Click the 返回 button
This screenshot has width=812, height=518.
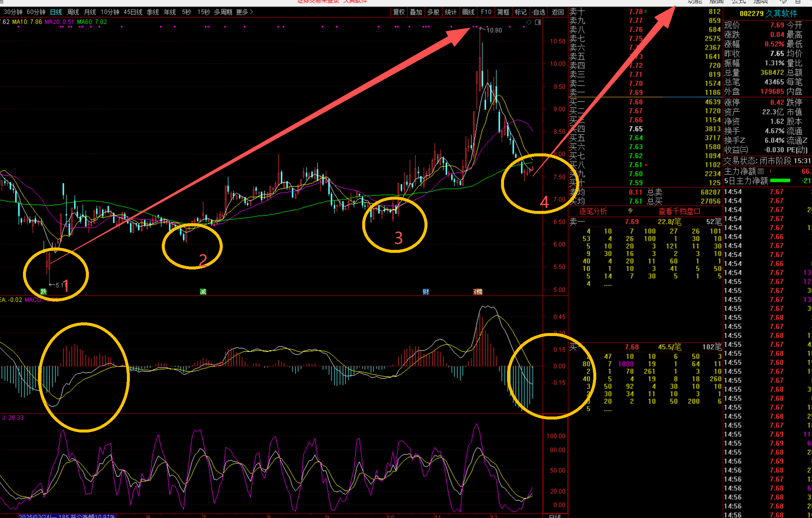tap(557, 12)
